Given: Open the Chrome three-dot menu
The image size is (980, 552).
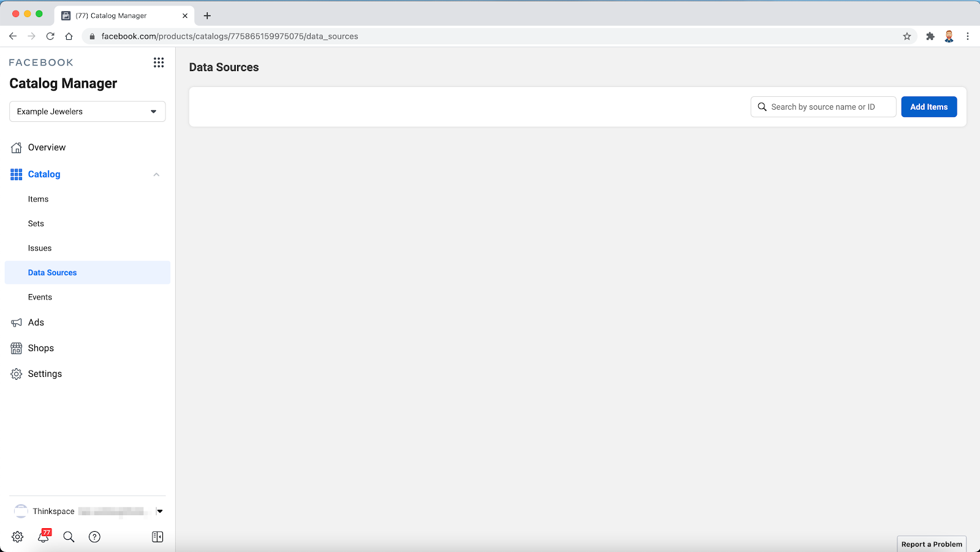Looking at the screenshot, I should point(968,36).
